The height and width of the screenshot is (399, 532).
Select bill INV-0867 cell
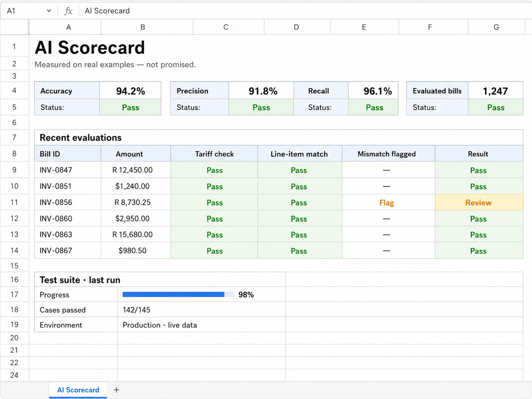coord(68,251)
